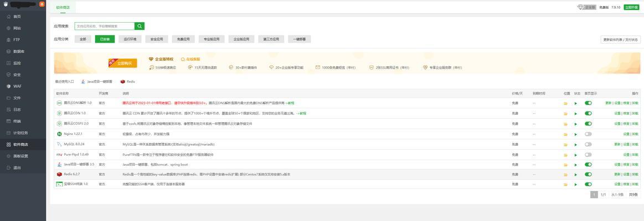
Task: Click 更新 link for MySQL 8.0.24
Action: [617, 144]
